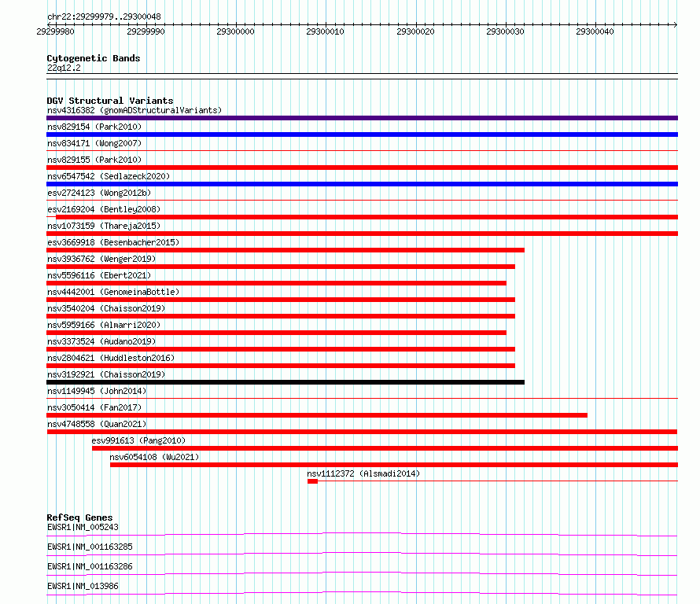
Task: Click ruler position 29300040
Action: [595, 31]
